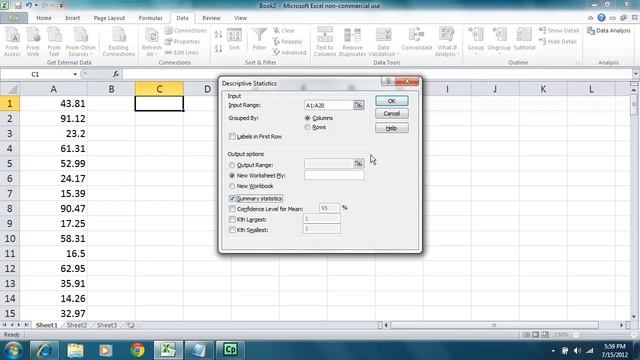Click the Sort Z to A icon
Image resolution: width=640 pixels, height=360 pixels.
click(x=218, y=49)
